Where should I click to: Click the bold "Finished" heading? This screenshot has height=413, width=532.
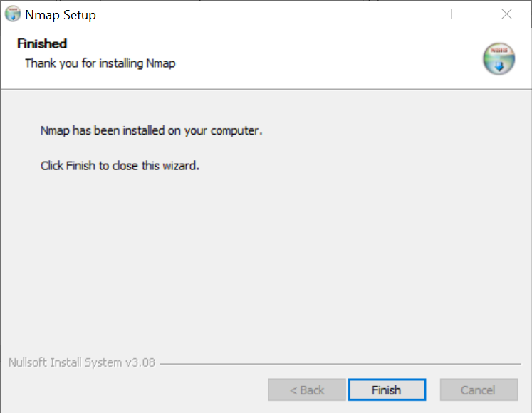[42, 44]
